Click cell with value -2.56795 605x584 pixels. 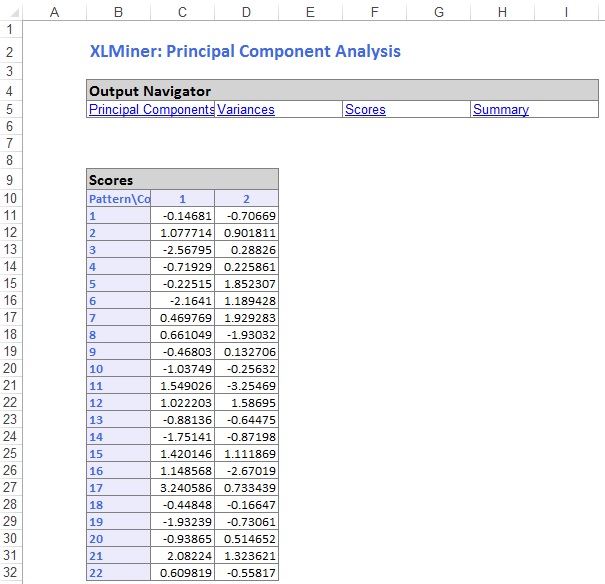[x=182, y=248]
